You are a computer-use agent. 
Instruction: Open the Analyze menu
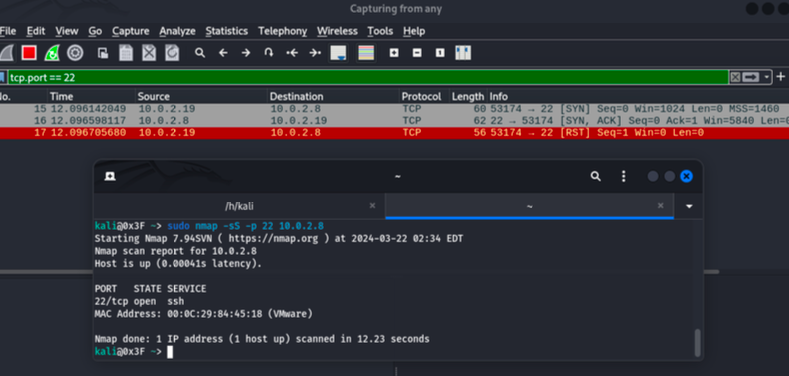click(177, 31)
